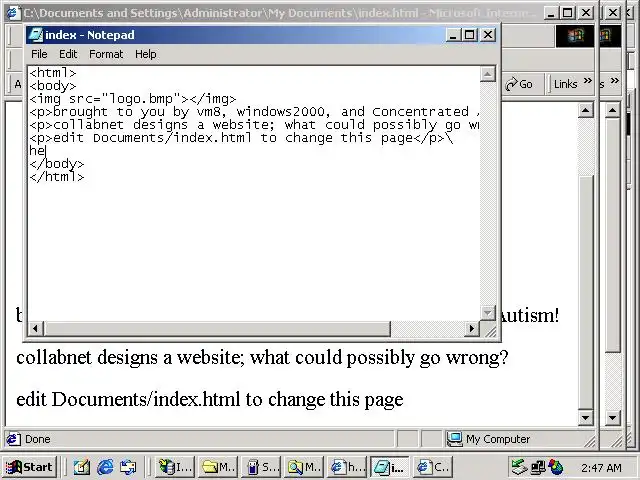The width and height of the screenshot is (640, 480).
Task: Minimize the Internet Explorer window
Action: pos(551,13)
